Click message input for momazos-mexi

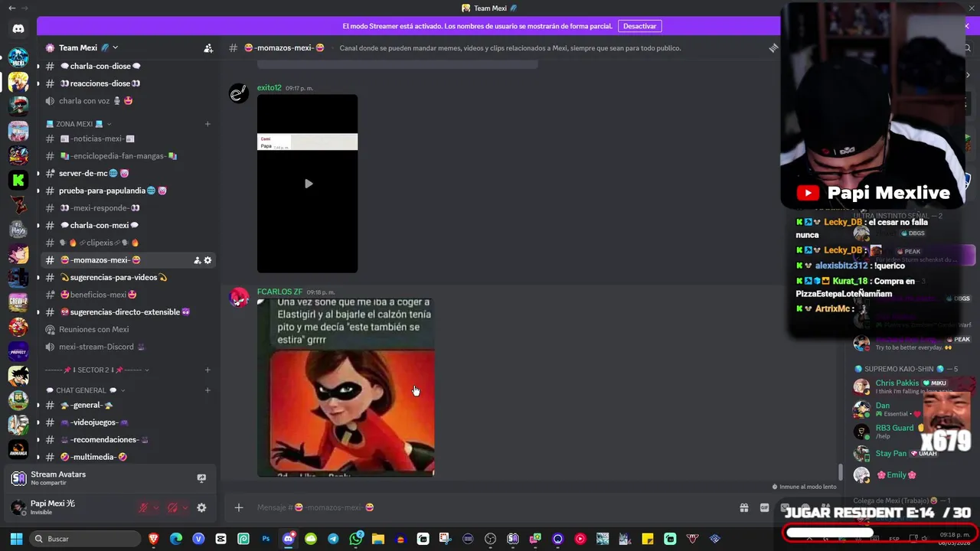[x=490, y=507]
